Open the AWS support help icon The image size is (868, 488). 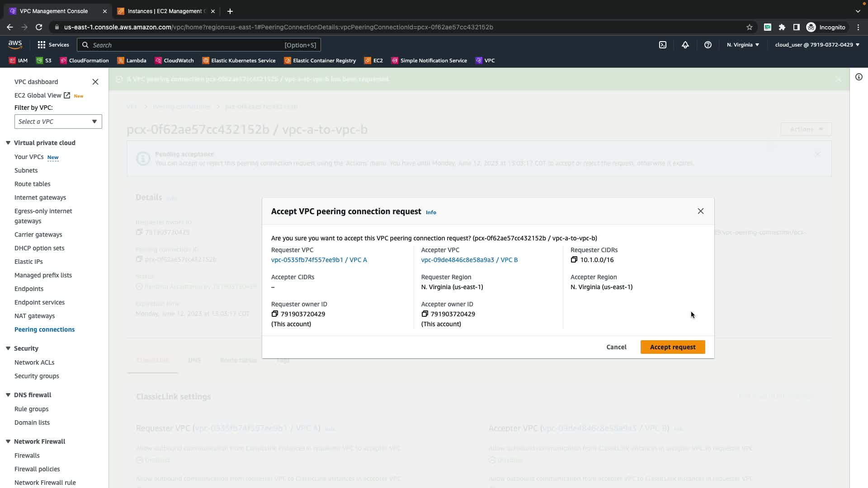click(708, 45)
